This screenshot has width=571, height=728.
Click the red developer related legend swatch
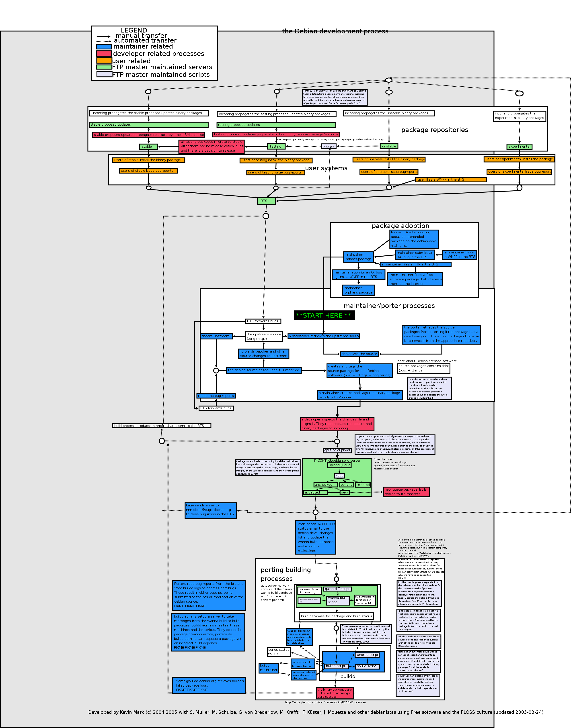[104, 53]
